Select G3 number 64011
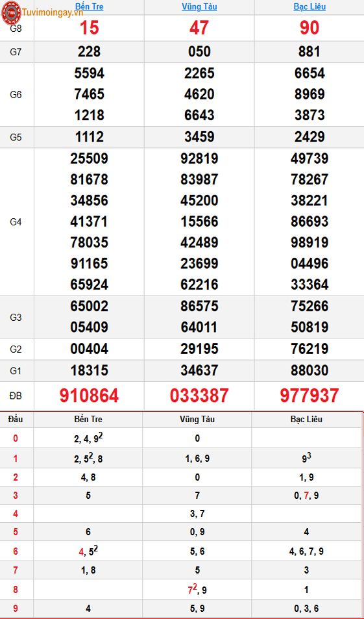 [x=199, y=327]
